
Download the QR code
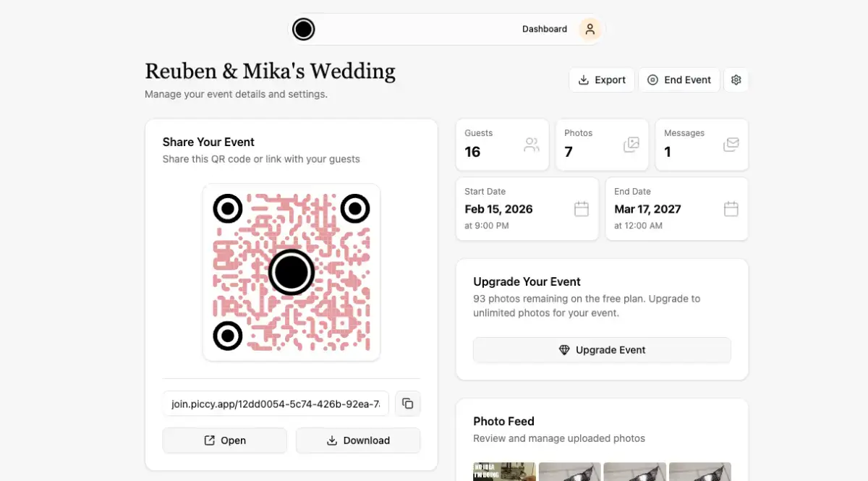(358, 440)
